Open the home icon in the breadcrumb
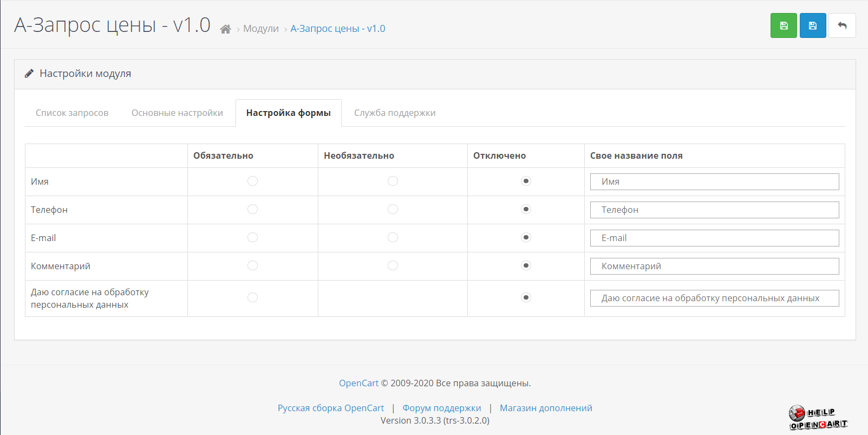The width and height of the screenshot is (868, 435). [x=226, y=29]
